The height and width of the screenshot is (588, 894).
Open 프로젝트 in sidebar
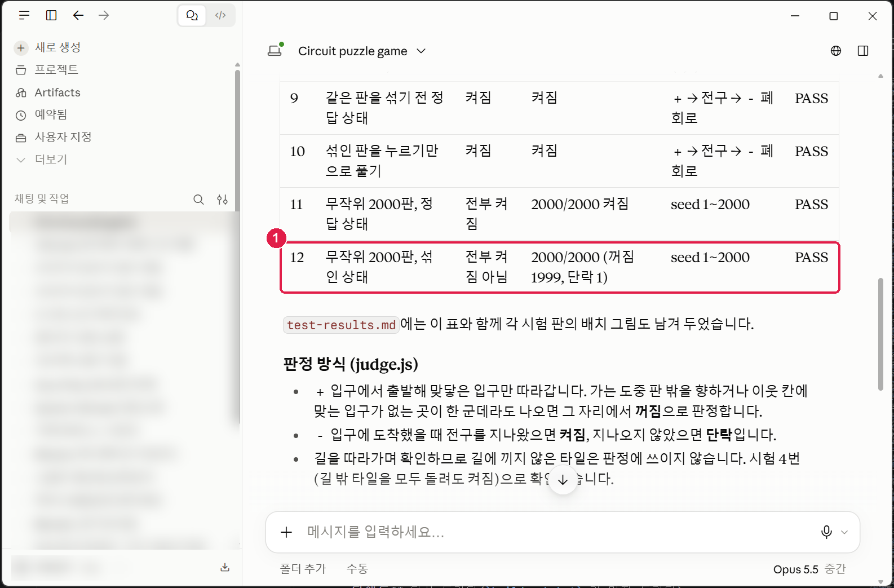click(x=56, y=70)
